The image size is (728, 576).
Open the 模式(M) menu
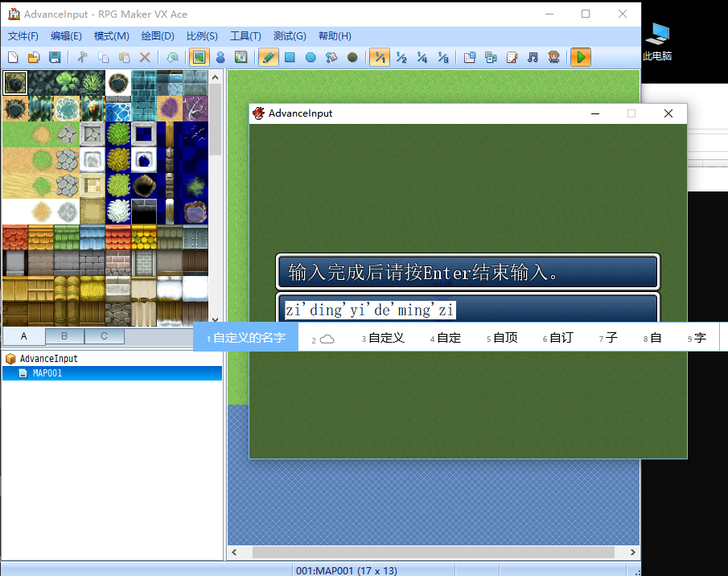point(112,35)
